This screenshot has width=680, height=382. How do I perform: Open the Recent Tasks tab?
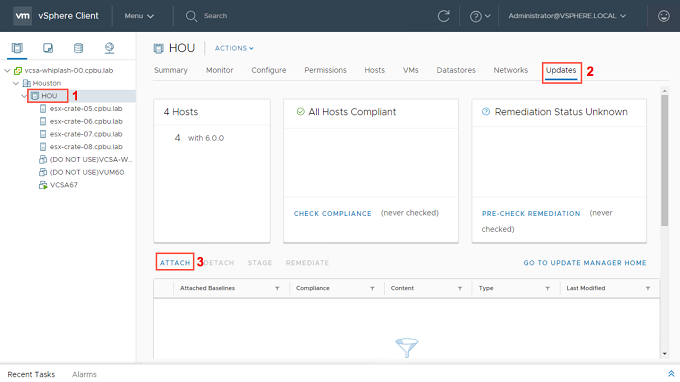[31, 374]
